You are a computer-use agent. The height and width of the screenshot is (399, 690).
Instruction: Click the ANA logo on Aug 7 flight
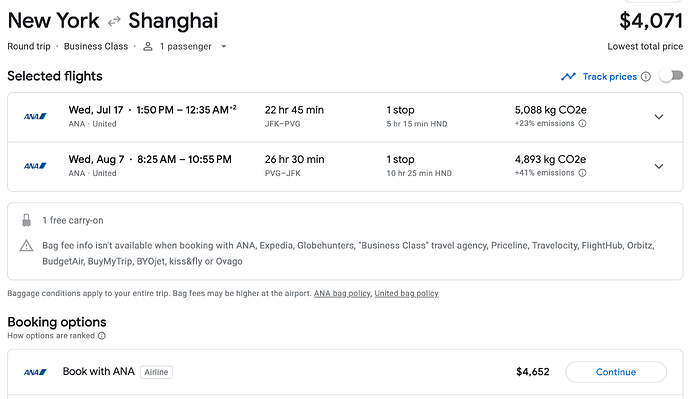pos(35,166)
